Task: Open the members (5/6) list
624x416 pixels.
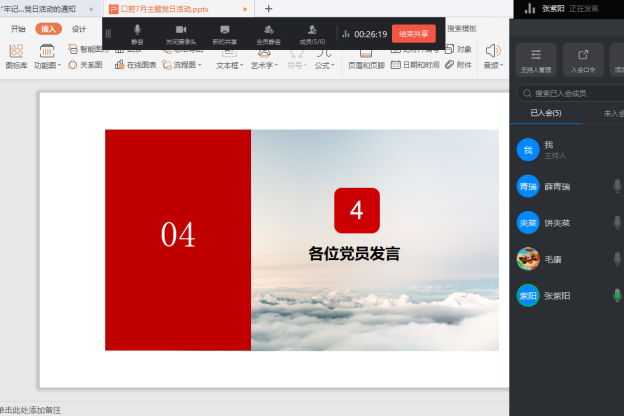Action: pyautogui.click(x=313, y=33)
